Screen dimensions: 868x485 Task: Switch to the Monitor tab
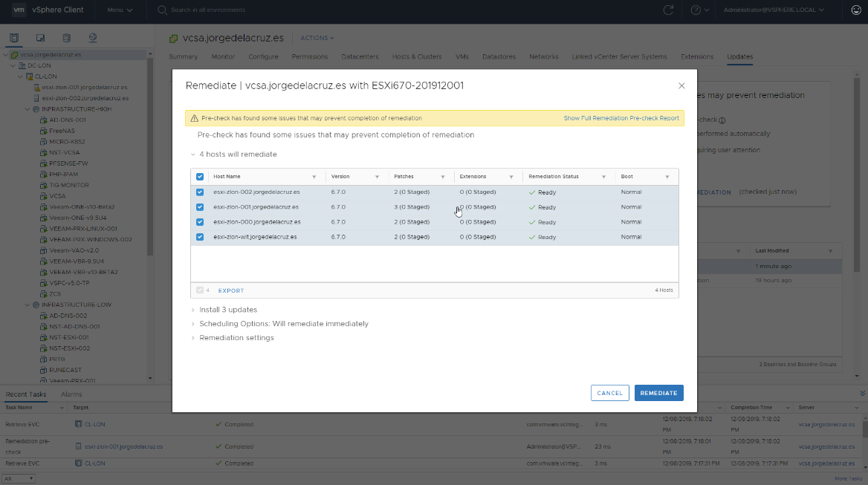click(223, 57)
